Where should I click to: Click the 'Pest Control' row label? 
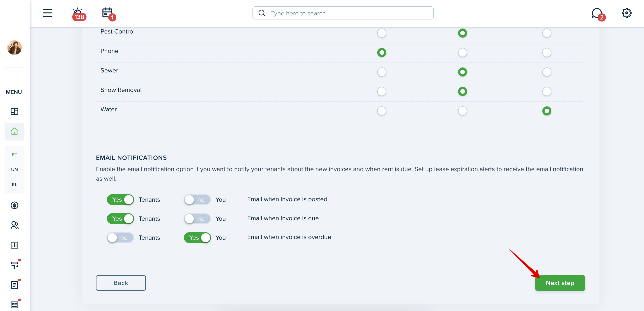[x=118, y=31]
